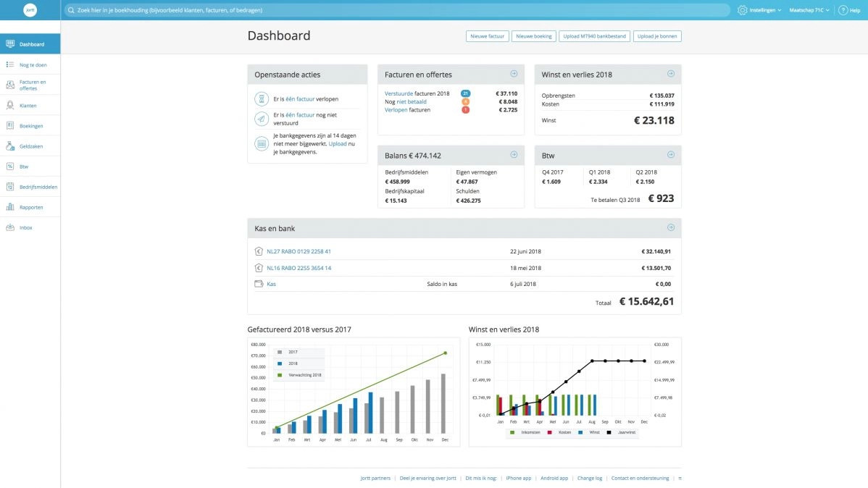Open account NL16 RABO 2255 3654 14
The height and width of the screenshot is (488, 868).
(x=299, y=268)
